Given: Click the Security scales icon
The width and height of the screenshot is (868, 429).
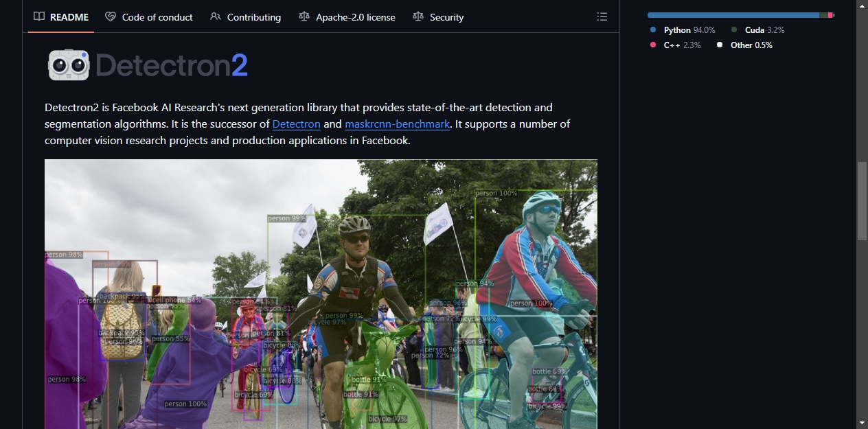Looking at the screenshot, I should [x=418, y=17].
